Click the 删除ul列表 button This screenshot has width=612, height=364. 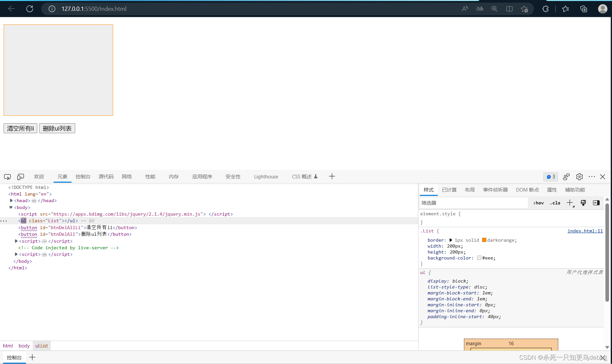coord(57,128)
